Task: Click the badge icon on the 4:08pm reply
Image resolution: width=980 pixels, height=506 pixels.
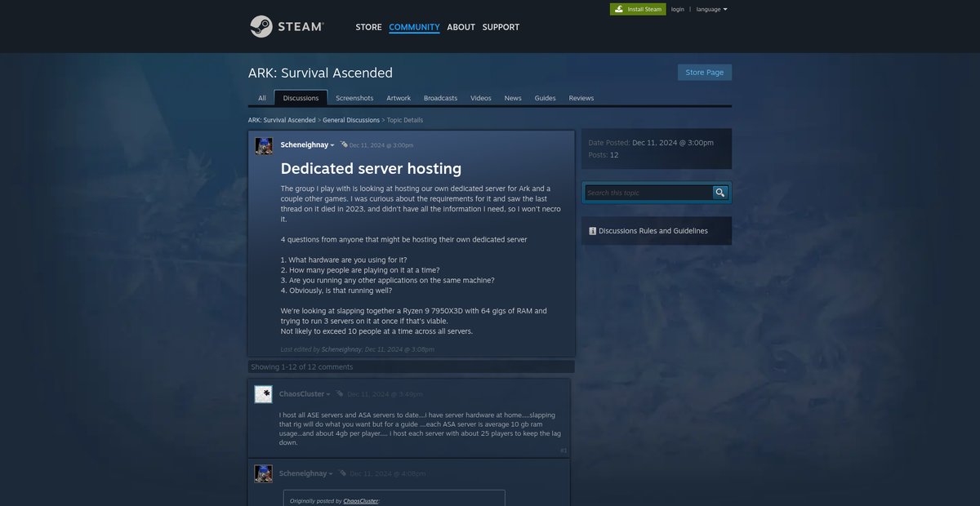Action: point(343,473)
